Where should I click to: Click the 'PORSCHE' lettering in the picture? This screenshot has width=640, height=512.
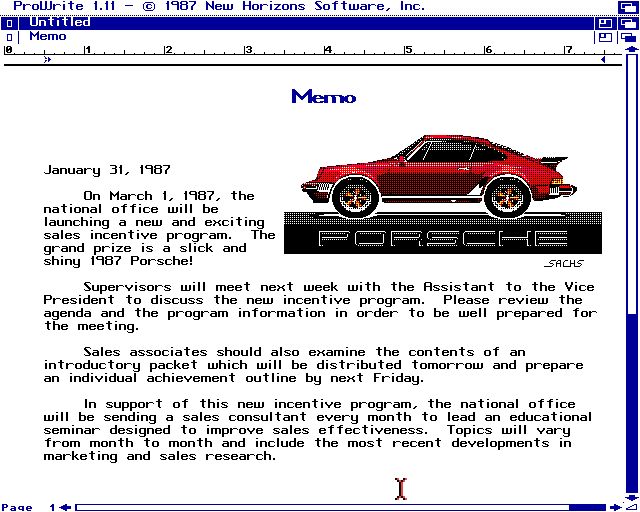(443, 238)
